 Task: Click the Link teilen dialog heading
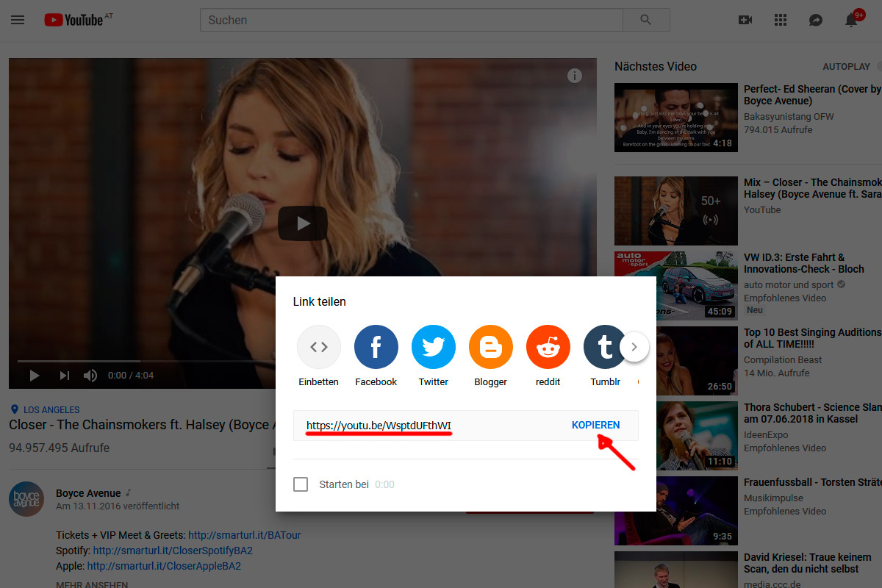[319, 301]
